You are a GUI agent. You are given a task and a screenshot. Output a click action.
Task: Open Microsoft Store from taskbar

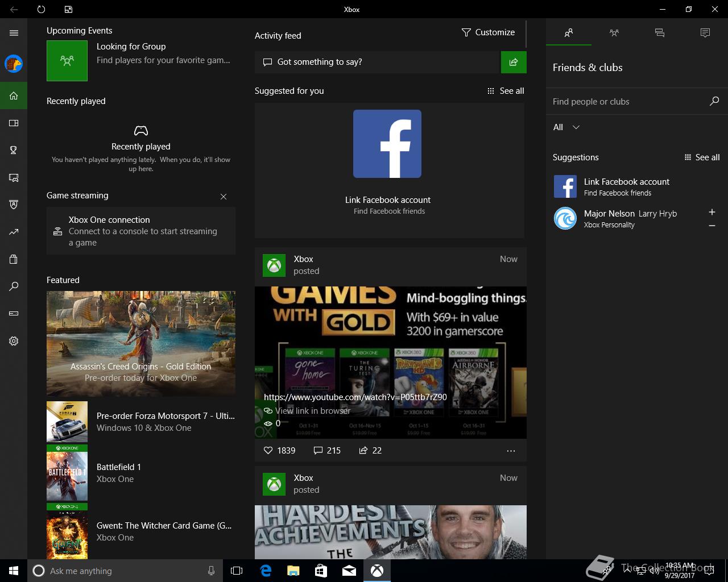[x=321, y=571]
